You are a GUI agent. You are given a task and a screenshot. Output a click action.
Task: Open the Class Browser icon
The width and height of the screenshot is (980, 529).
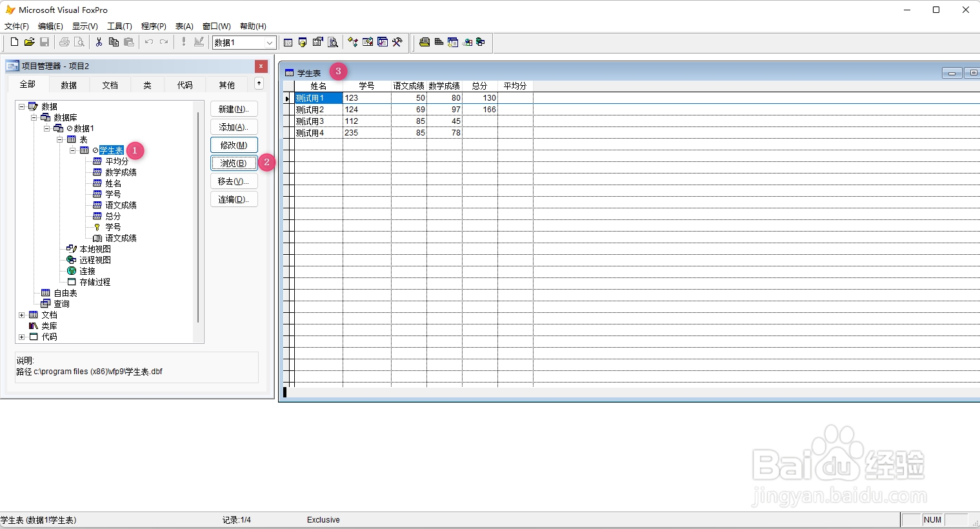click(353, 42)
